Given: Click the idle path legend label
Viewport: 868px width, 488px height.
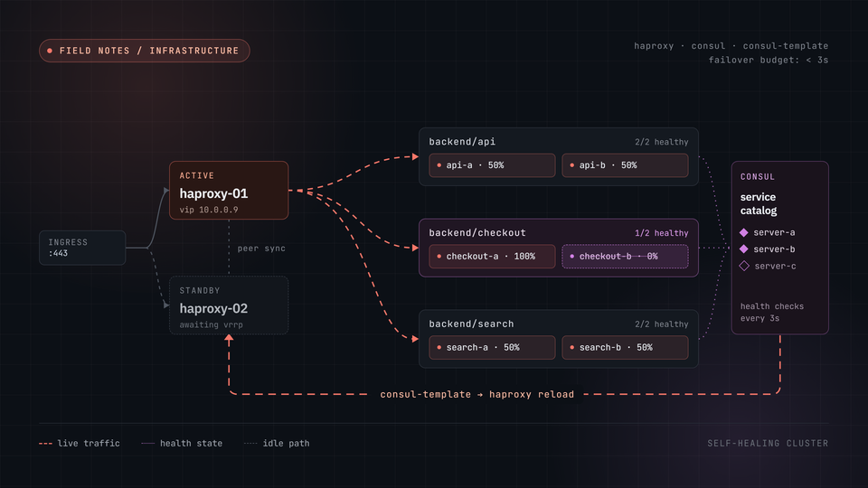Looking at the screenshot, I should (287, 444).
